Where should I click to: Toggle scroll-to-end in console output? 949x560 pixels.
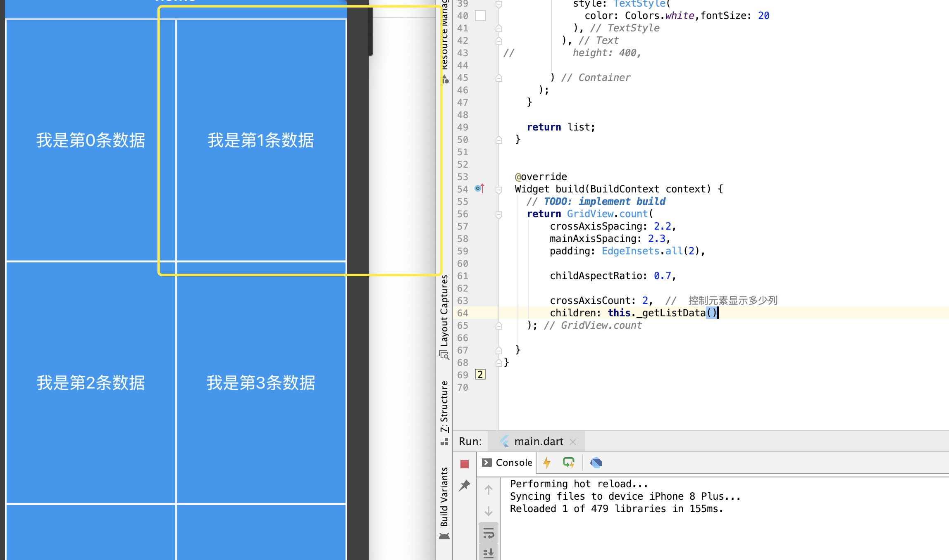tap(489, 553)
